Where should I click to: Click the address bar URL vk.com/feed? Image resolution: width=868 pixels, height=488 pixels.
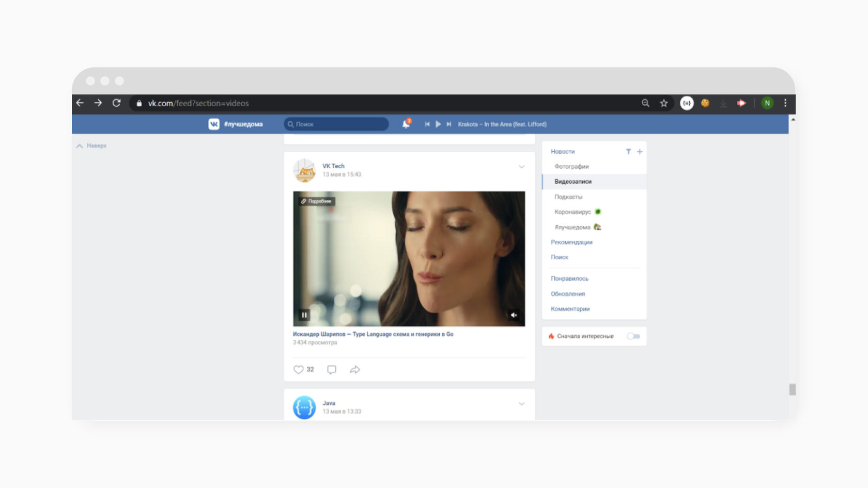point(198,103)
